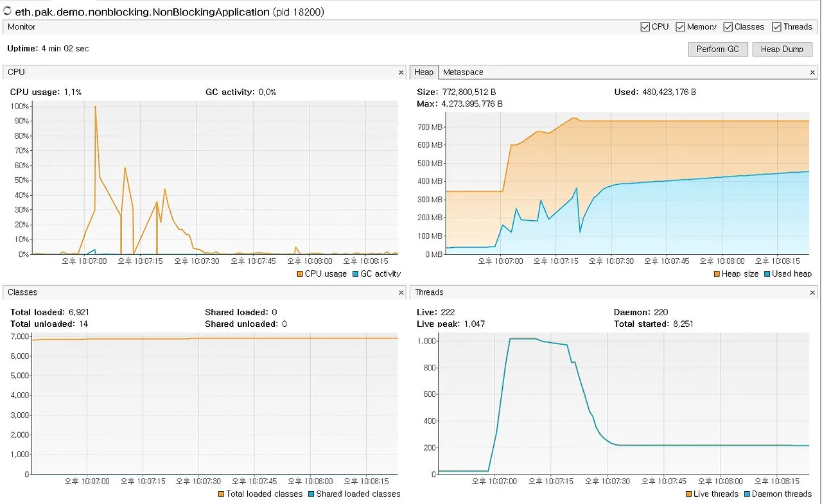Click the orange Heap size legend swatch
Screen dimensions: 822x504
click(717, 274)
